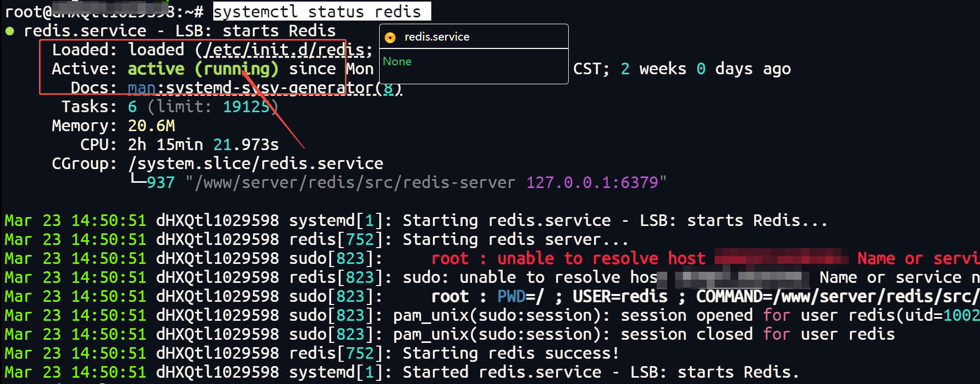Click the "/www/server/redis/src/redis-server" path

click(x=355, y=182)
